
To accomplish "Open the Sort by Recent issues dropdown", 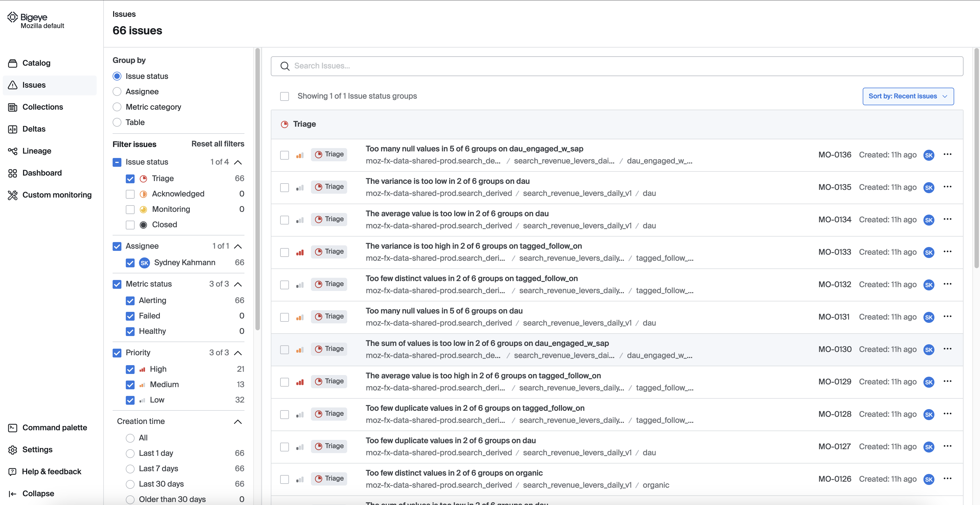I will (x=908, y=96).
